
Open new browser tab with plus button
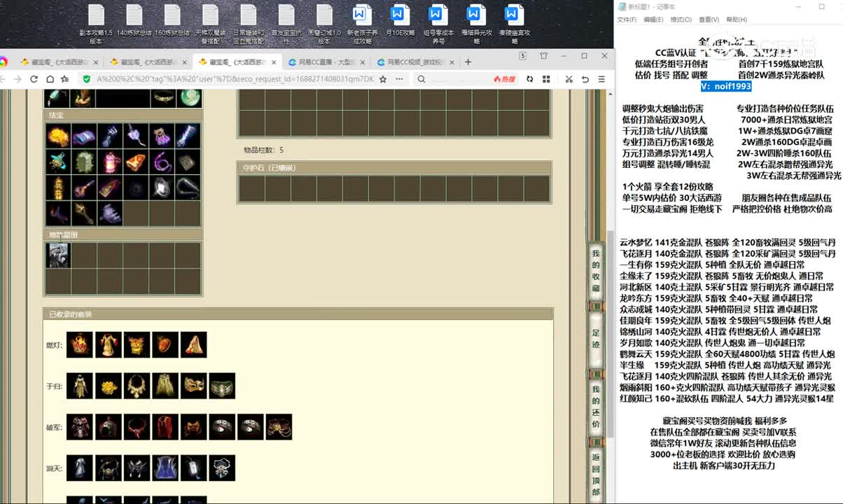click(x=468, y=62)
